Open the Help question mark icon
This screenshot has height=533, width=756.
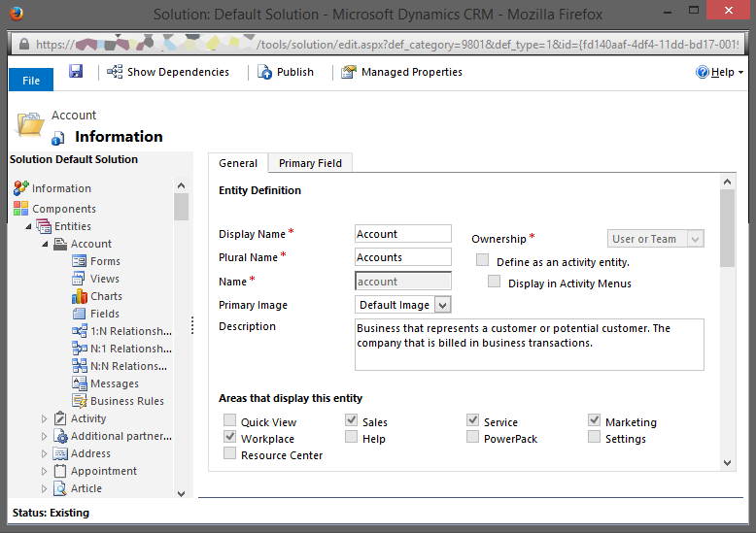[x=703, y=72]
